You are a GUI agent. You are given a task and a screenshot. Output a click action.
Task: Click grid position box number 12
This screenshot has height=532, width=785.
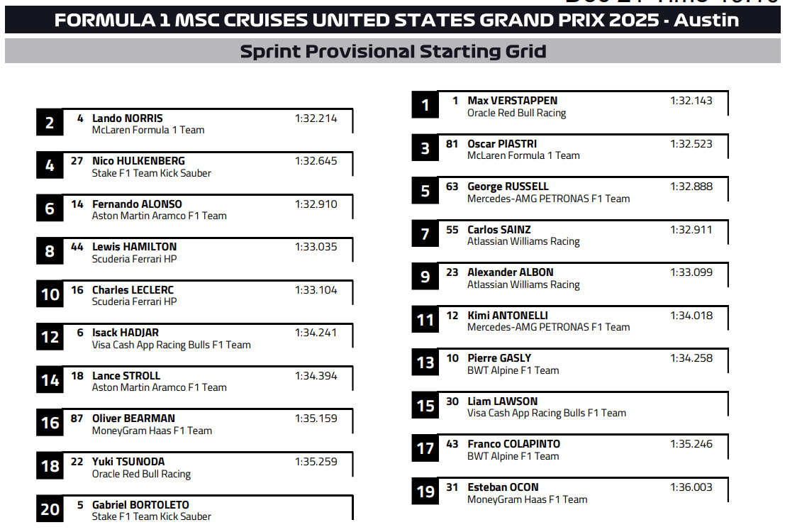tap(50, 338)
